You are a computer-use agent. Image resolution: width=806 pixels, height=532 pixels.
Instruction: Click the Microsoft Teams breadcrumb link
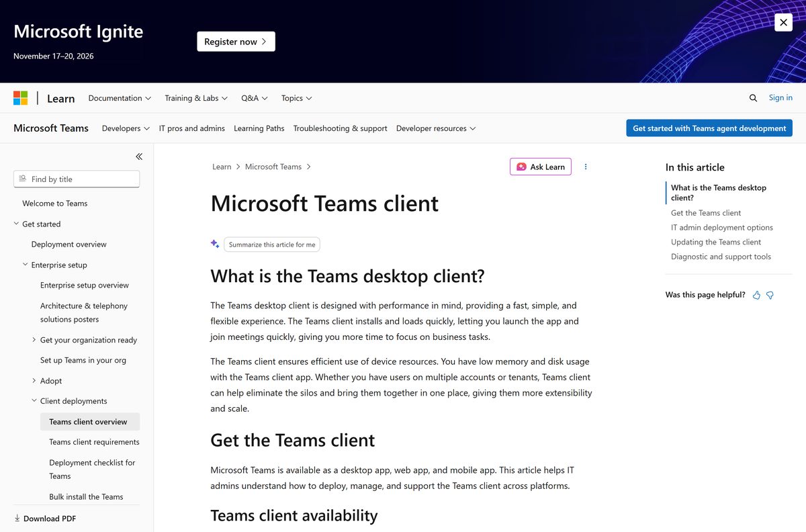pos(273,167)
